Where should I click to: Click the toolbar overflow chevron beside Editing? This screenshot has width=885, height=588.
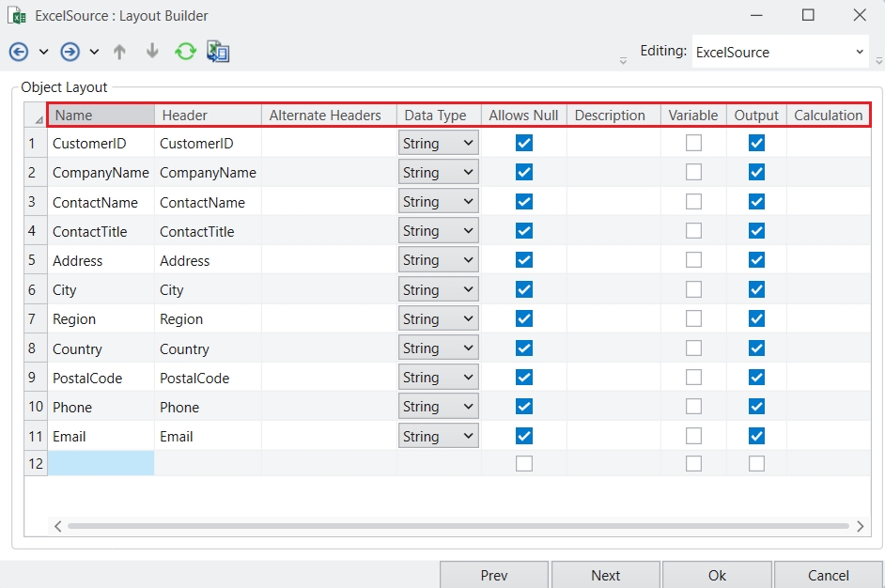click(x=623, y=60)
